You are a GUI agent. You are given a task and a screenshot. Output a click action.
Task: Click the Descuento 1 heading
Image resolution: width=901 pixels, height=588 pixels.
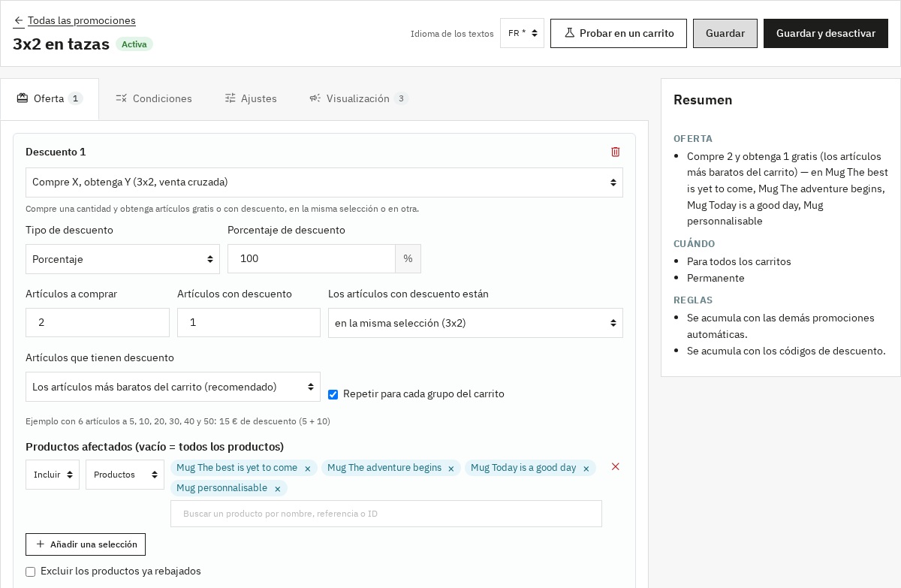click(x=56, y=152)
